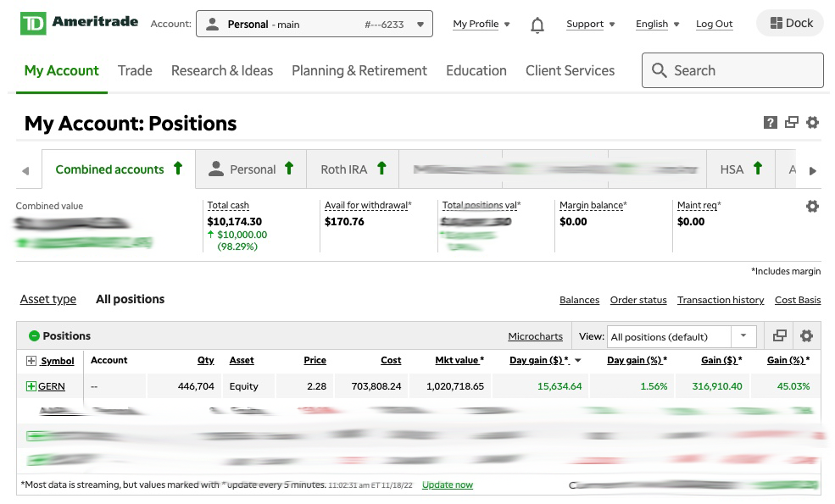Sort by Day gain (%) column
This screenshot has width=835, height=504.
coord(637,360)
